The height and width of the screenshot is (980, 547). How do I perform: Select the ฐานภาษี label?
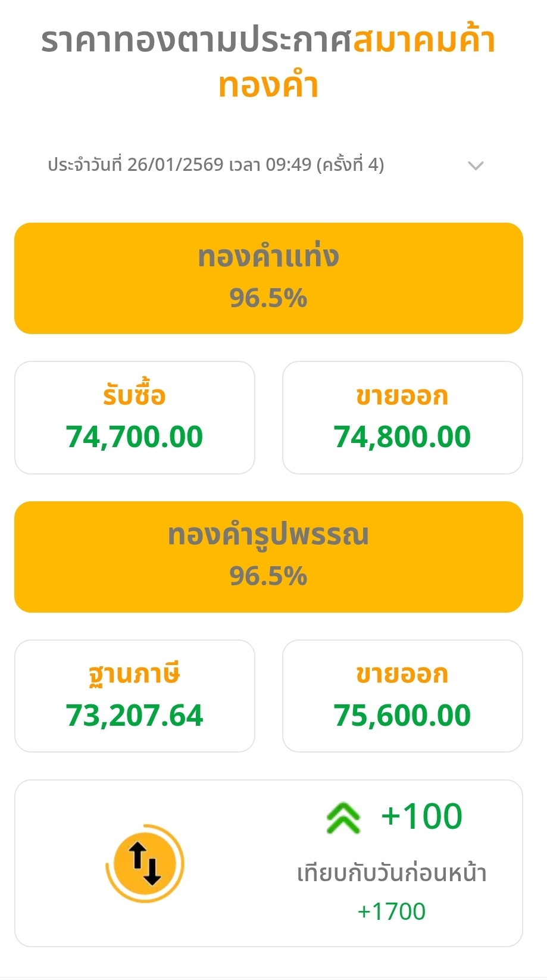point(135,674)
